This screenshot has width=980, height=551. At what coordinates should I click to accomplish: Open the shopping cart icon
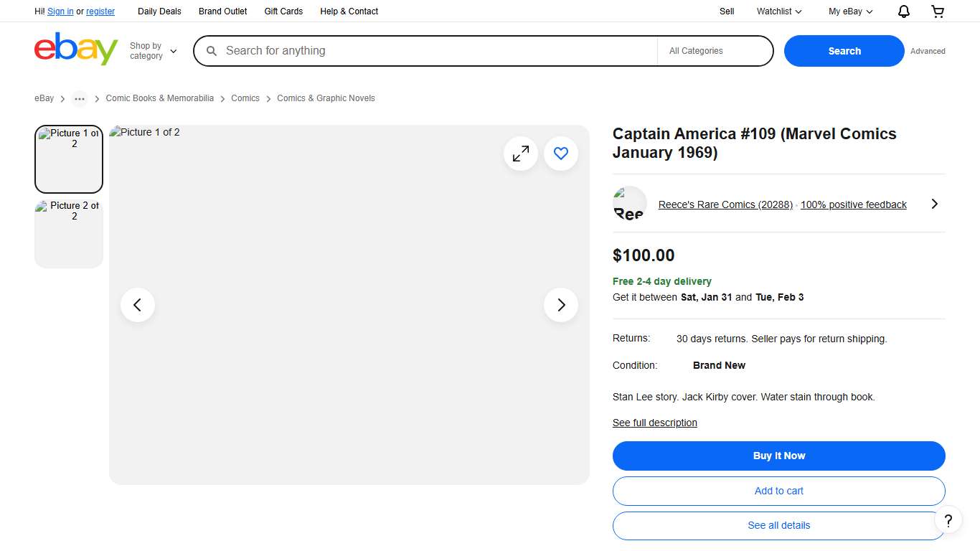[x=937, y=11]
